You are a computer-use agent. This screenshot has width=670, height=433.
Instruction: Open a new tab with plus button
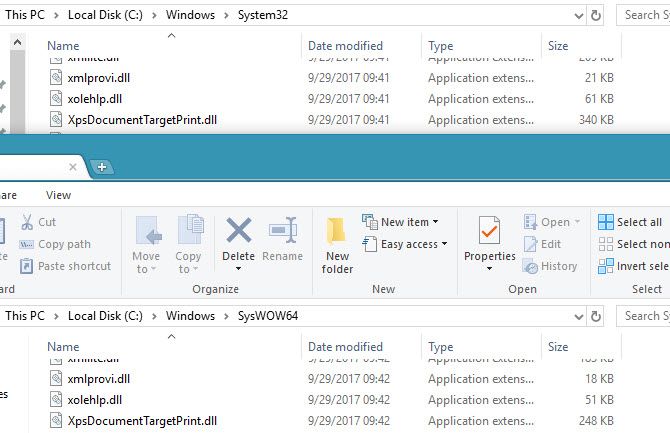click(x=102, y=166)
